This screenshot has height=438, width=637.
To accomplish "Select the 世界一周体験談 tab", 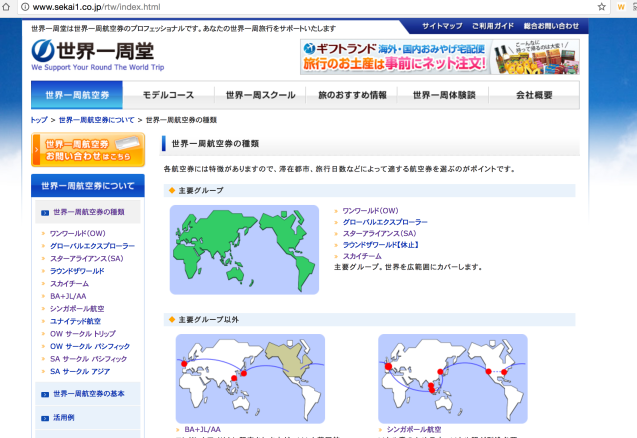I will (444, 95).
